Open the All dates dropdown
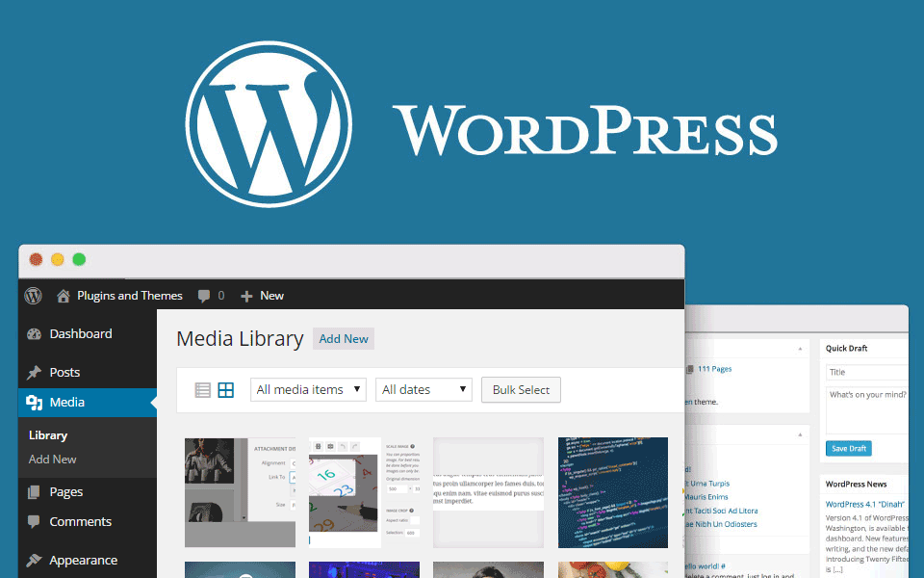Viewport: 924px width, 578px height. pyautogui.click(x=423, y=390)
